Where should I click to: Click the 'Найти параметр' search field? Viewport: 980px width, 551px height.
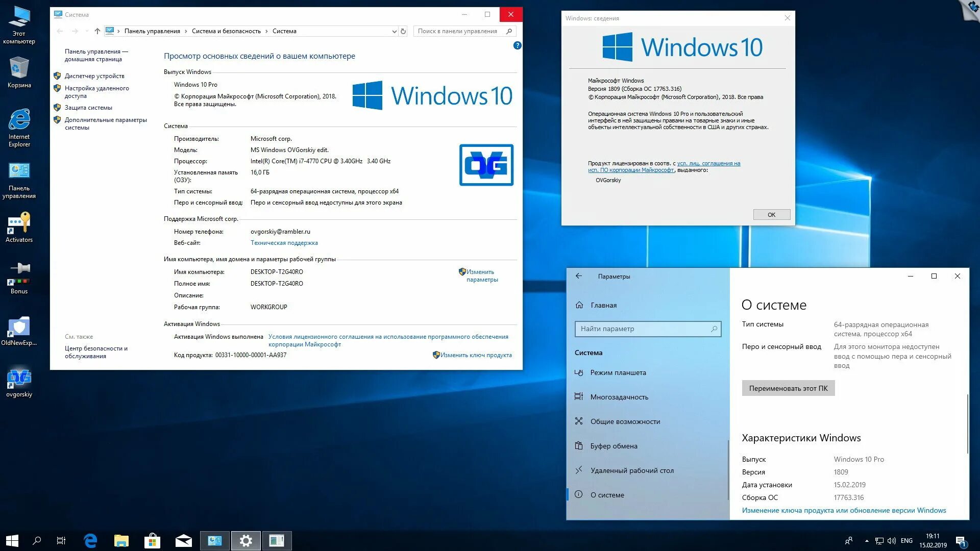pyautogui.click(x=643, y=329)
